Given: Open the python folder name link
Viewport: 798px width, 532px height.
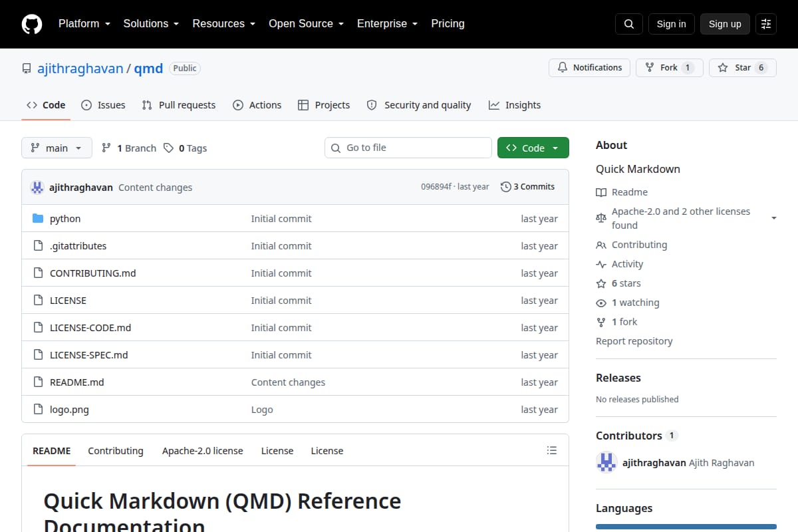Looking at the screenshot, I should tap(65, 219).
